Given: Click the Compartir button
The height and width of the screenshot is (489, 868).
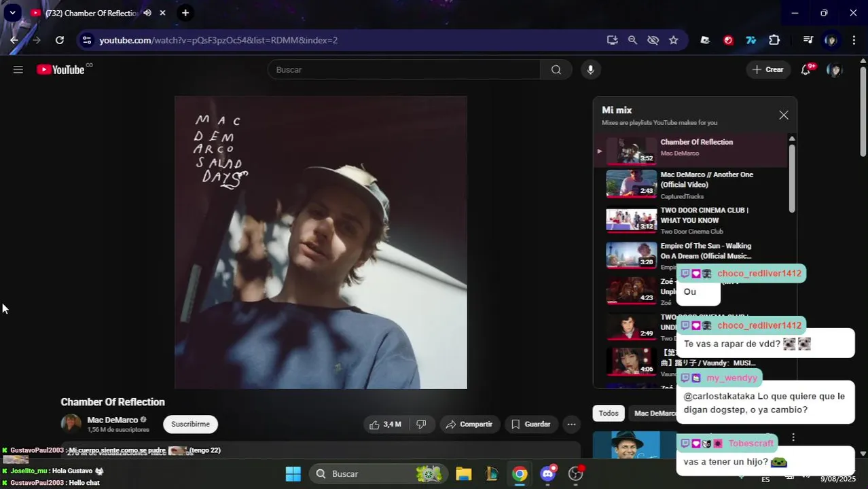Looking at the screenshot, I should [469, 424].
